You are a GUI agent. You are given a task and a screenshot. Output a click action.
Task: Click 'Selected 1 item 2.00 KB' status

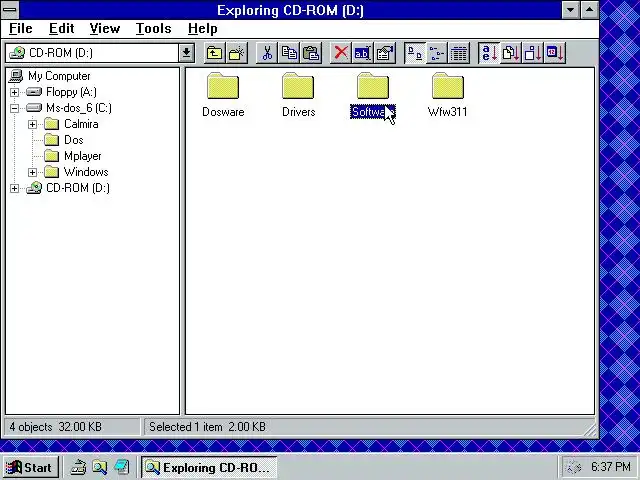tap(207, 427)
